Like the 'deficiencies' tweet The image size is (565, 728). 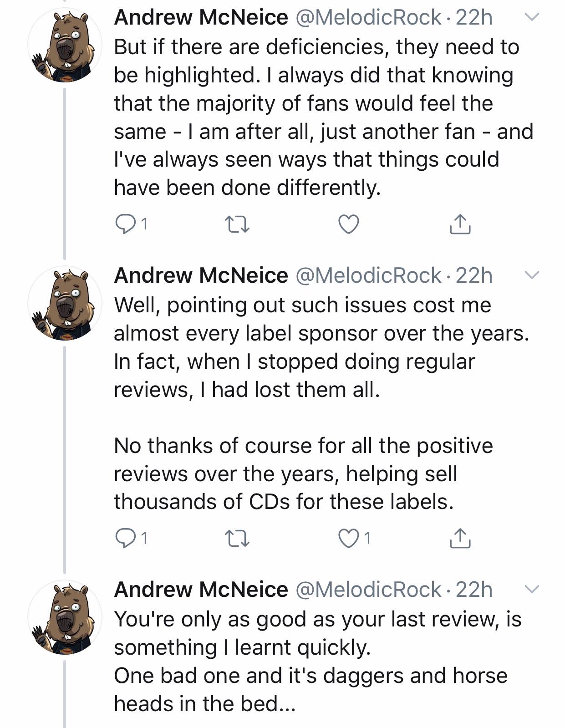pos(349,224)
